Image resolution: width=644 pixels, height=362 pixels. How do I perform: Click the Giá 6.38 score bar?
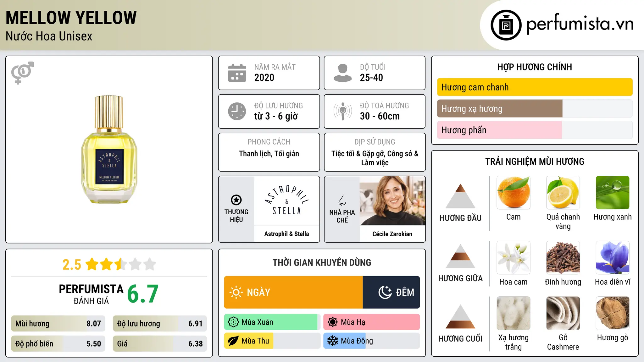160,343
